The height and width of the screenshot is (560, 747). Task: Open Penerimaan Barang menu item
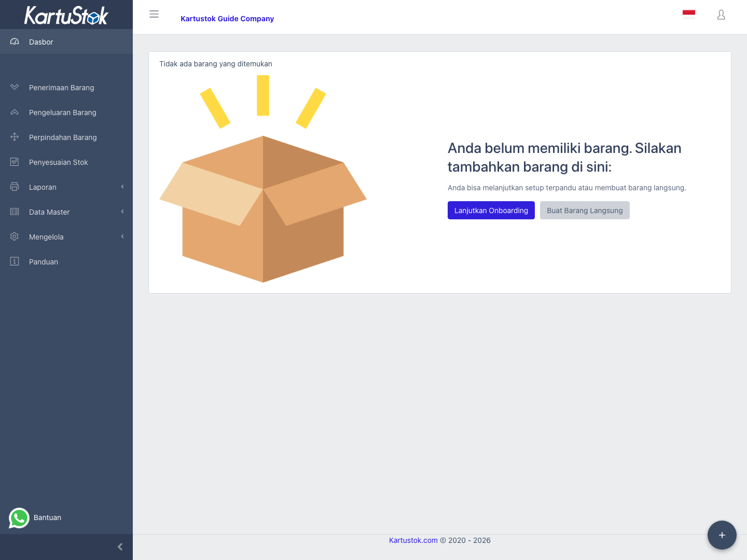point(66,87)
